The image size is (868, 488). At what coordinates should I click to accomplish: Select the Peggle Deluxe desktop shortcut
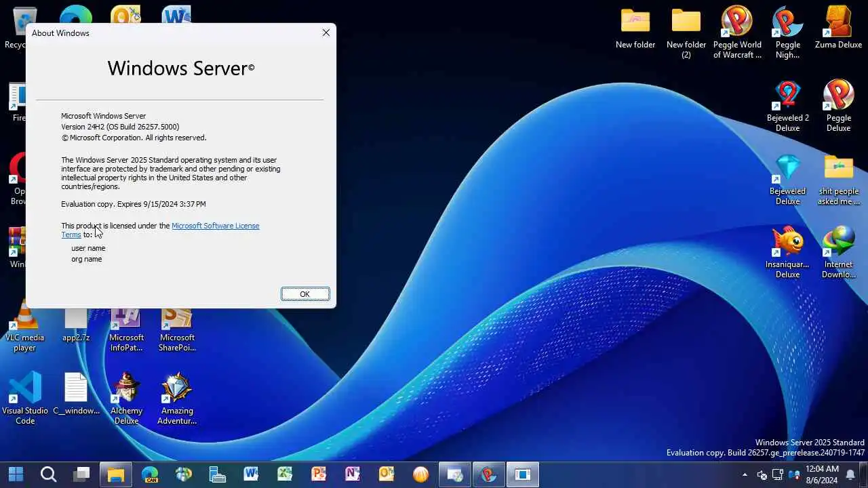point(839,106)
